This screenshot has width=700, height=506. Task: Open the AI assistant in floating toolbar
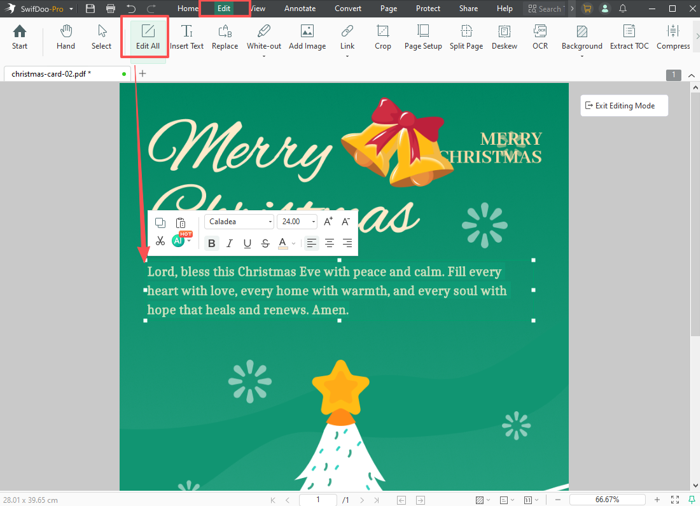[178, 241]
